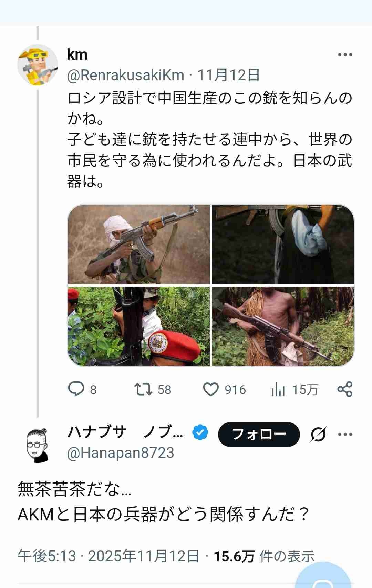Open photo of turbaned man aiming rifle
Image resolution: width=372 pixels, height=588 pixels.
coord(138,245)
